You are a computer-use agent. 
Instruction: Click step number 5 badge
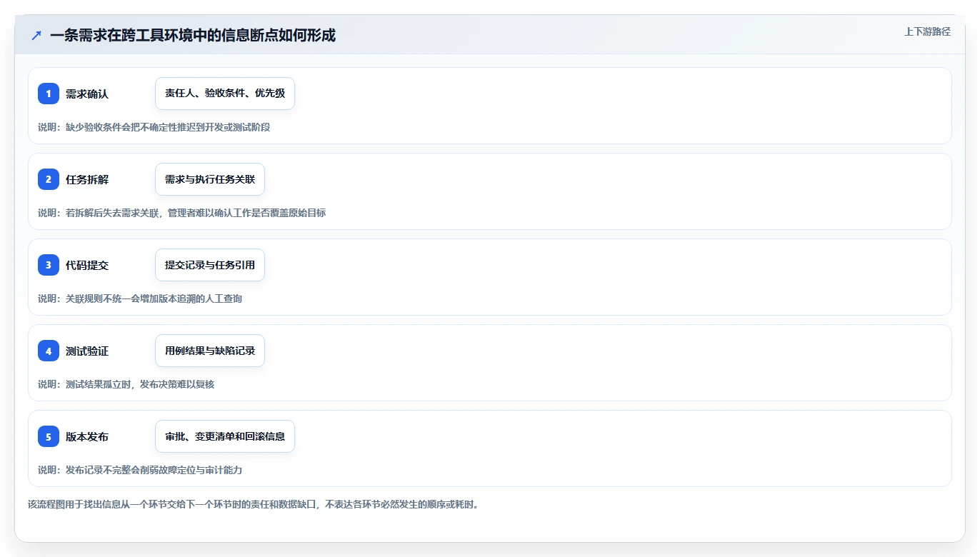[49, 436]
